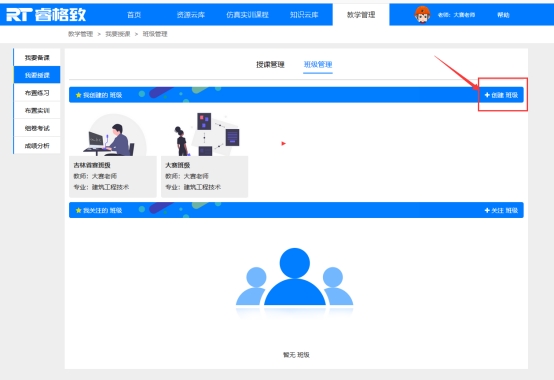Image resolution: width=554 pixels, height=380 pixels.
Task: Click the small red play triangle
Action: pyautogui.click(x=283, y=143)
